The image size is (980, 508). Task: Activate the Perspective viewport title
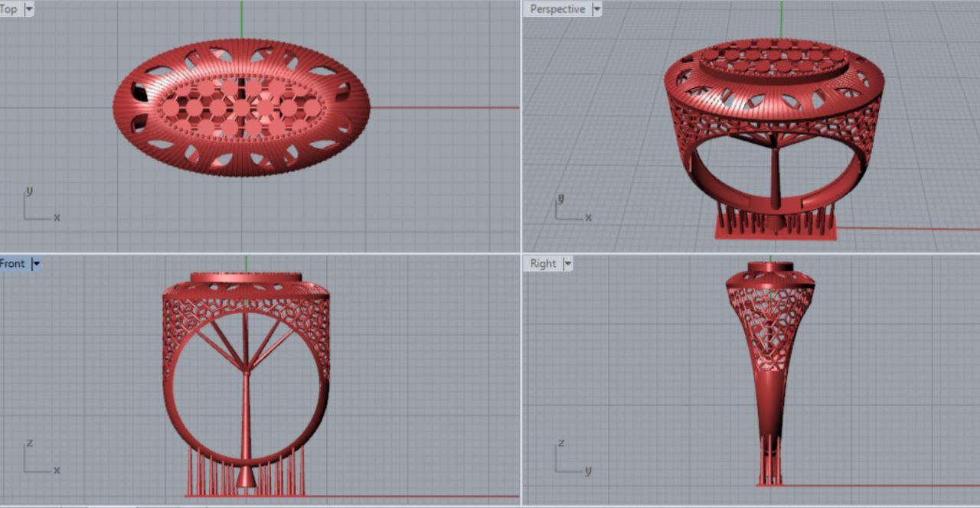click(557, 9)
